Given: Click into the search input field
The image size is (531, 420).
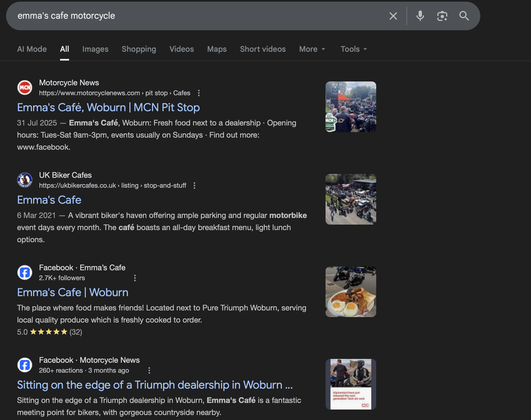Looking at the screenshot, I should pyautogui.click(x=199, y=16).
